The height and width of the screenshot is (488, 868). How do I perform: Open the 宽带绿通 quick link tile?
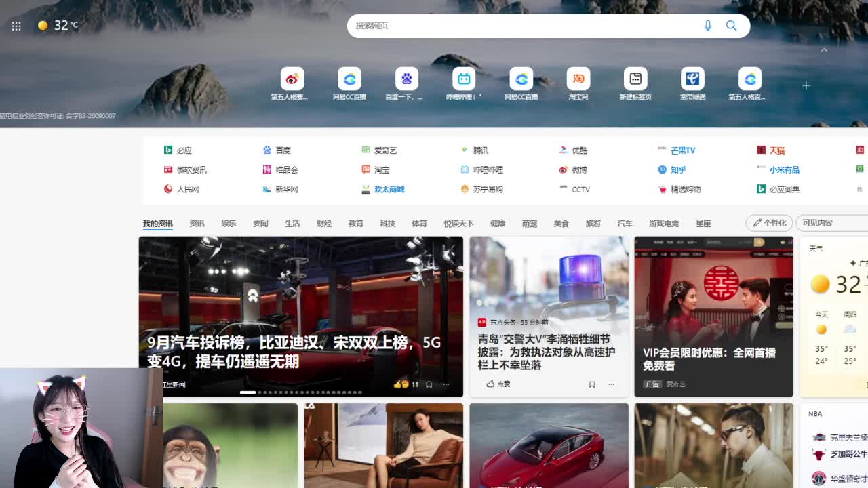692,85
